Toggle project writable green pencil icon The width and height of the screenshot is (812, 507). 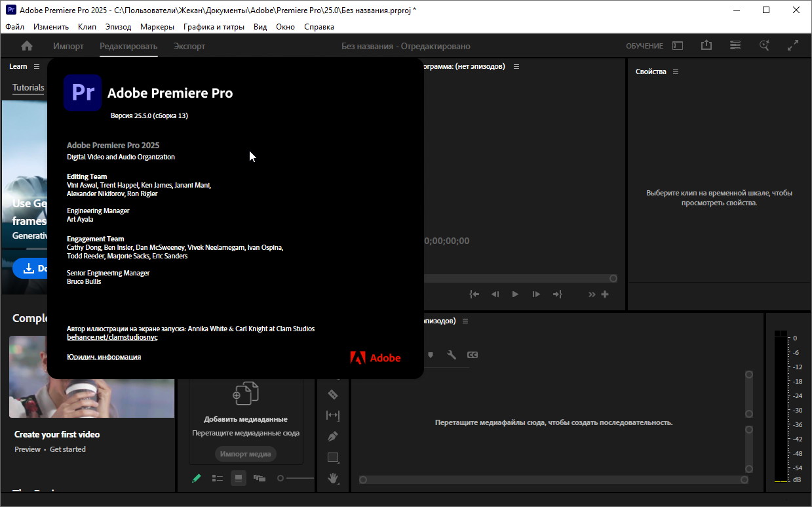click(x=196, y=478)
